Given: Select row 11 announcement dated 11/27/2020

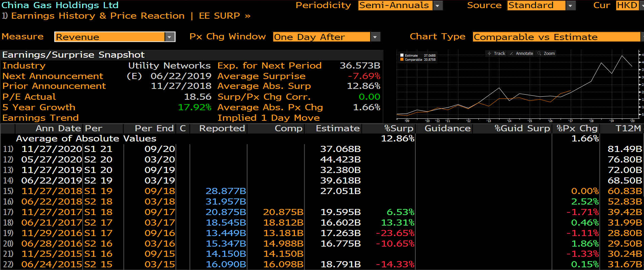Looking at the screenshot, I should point(52,149).
